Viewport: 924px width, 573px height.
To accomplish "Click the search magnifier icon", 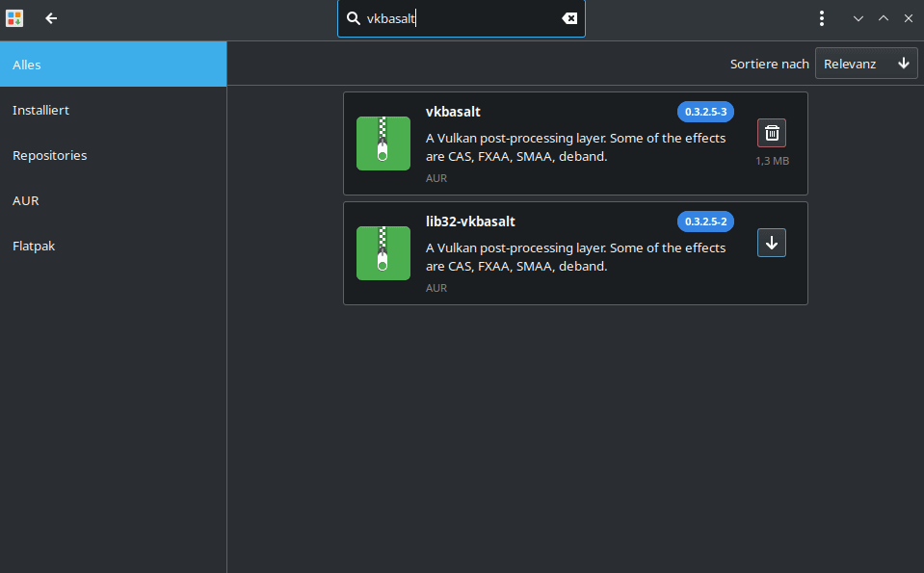I will pyautogui.click(x=353, y=18).
